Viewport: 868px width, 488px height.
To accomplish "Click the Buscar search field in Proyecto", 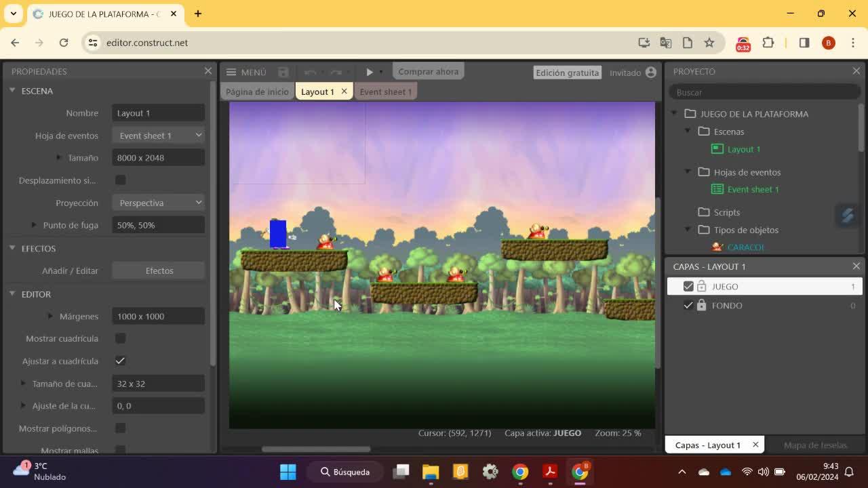I will coord(764,92).
